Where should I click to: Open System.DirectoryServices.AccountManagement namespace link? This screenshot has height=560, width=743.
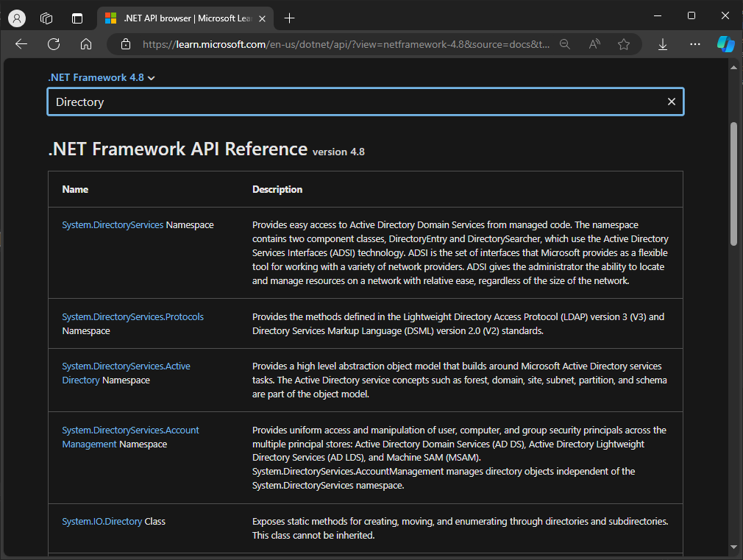point(130,436)
